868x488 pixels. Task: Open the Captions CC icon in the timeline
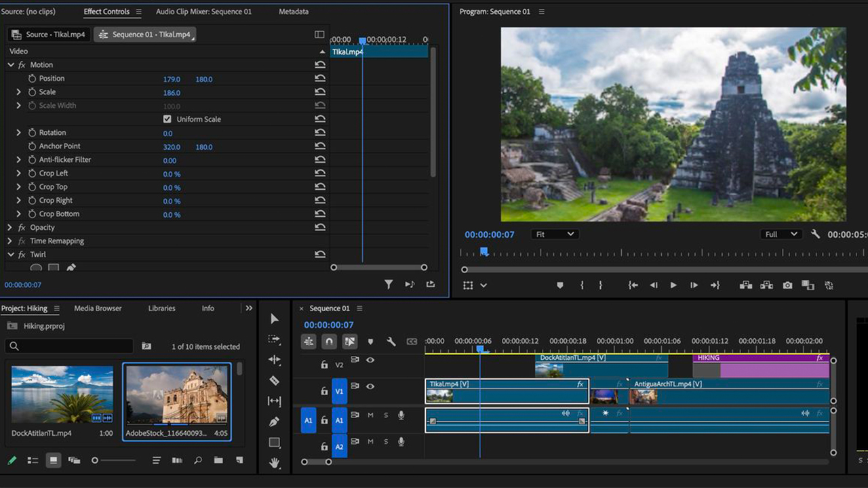[x=411, y=340]
